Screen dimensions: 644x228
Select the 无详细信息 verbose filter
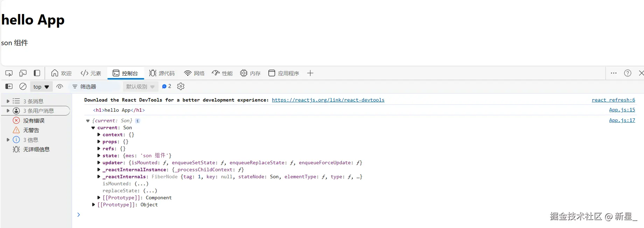36,149
